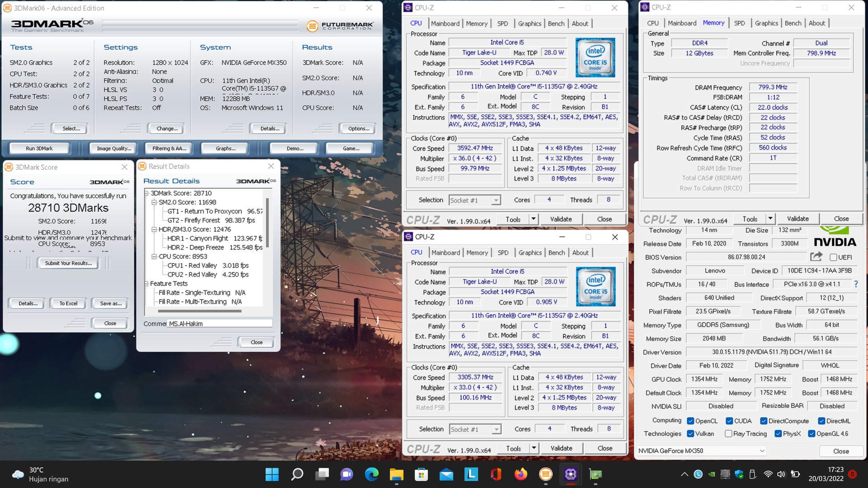Screen dimensions: 868x488
Task: Click Submit Your Results... button
Action: (68, 263)
